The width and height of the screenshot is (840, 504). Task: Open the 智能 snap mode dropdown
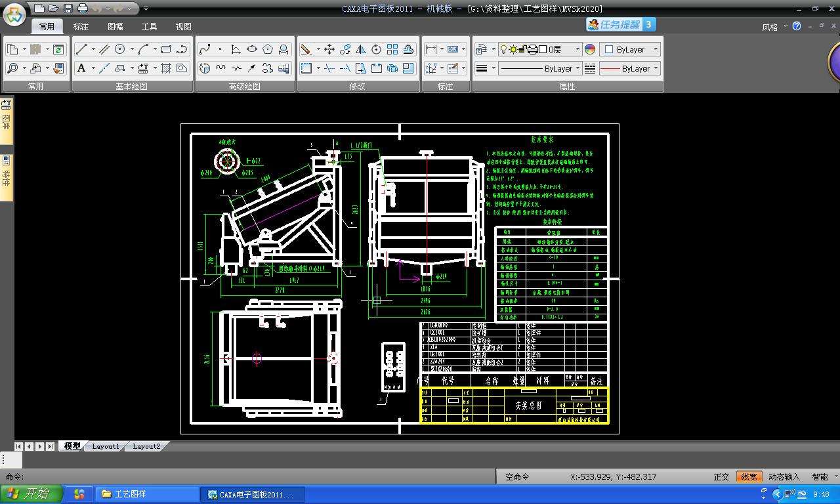824,477
